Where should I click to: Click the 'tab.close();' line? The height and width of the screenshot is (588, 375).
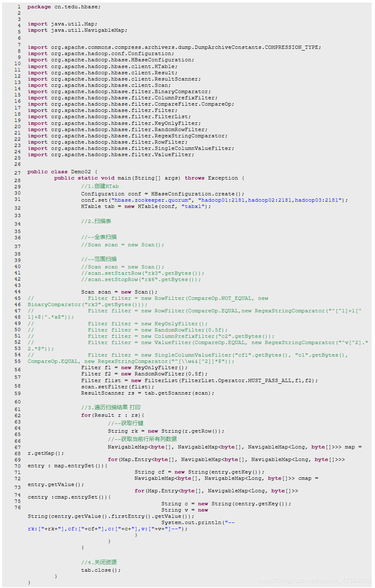[101, 570]
